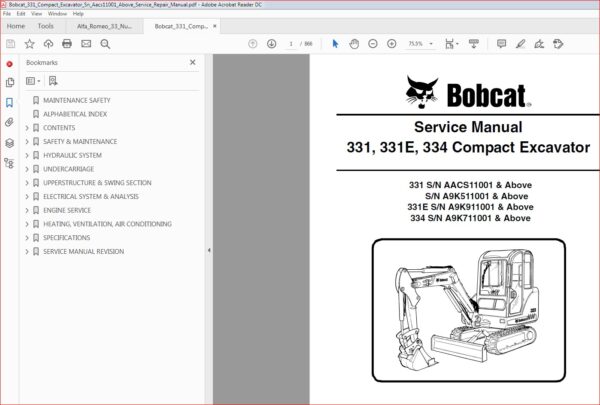Open the layers panel icon

point(10,143)
